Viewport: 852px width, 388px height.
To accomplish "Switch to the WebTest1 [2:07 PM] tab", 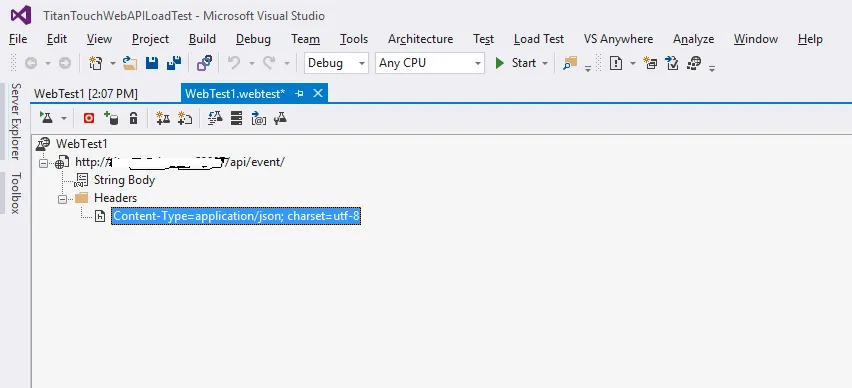I will tap(86, 93).
